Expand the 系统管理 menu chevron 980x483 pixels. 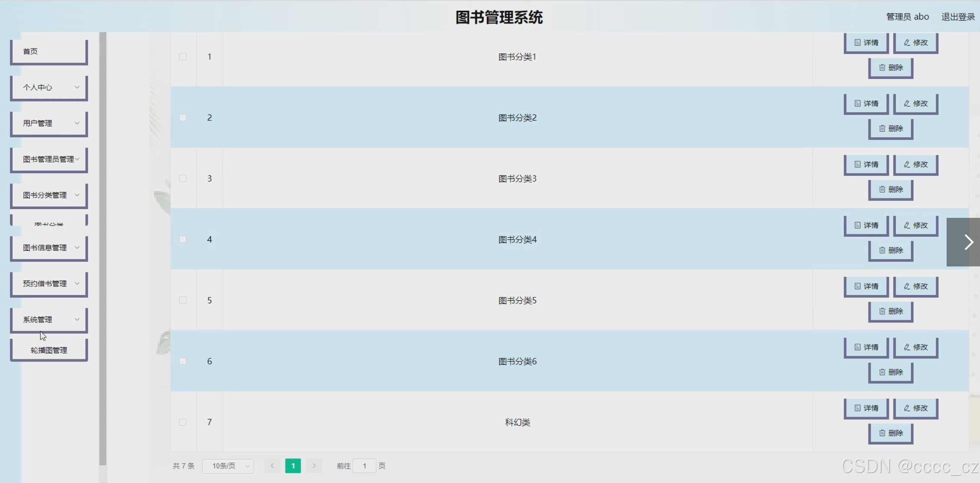click(77, 320)
